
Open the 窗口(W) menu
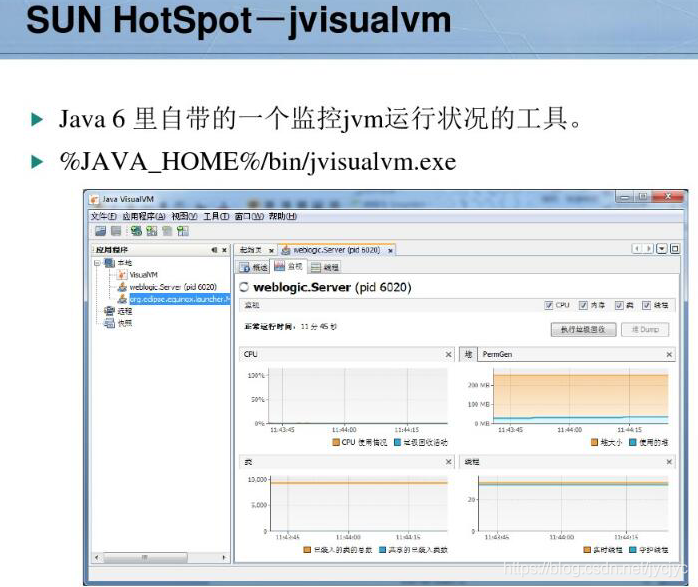249,216
